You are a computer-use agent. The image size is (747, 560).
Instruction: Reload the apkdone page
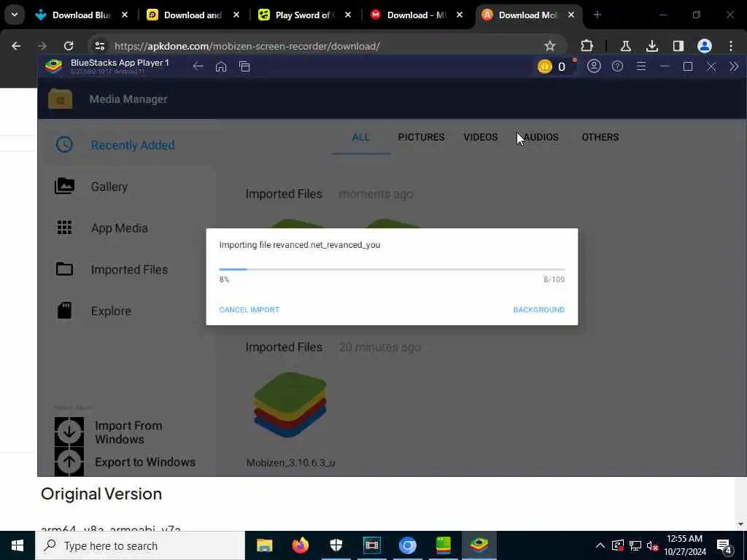click(69, 46)
